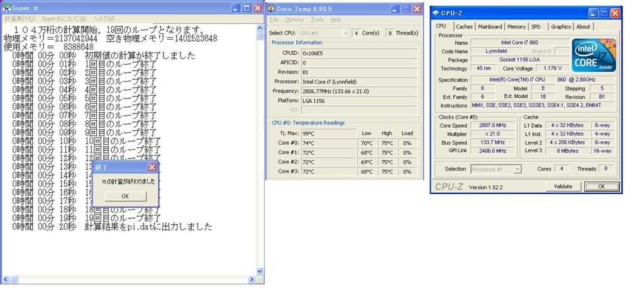The image size is (644, 289).
Task: Close the 終了 dialog with its X
Action: click(x=152, y=167)
